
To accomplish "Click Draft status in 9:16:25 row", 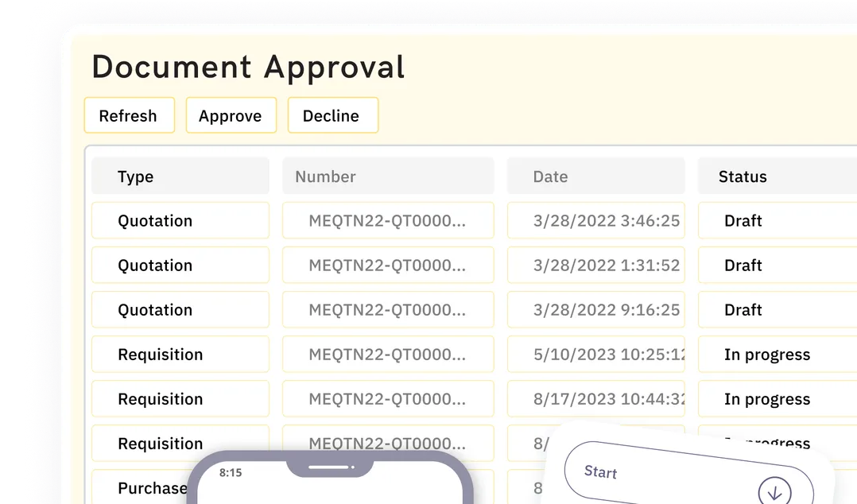I will point(778,309).
